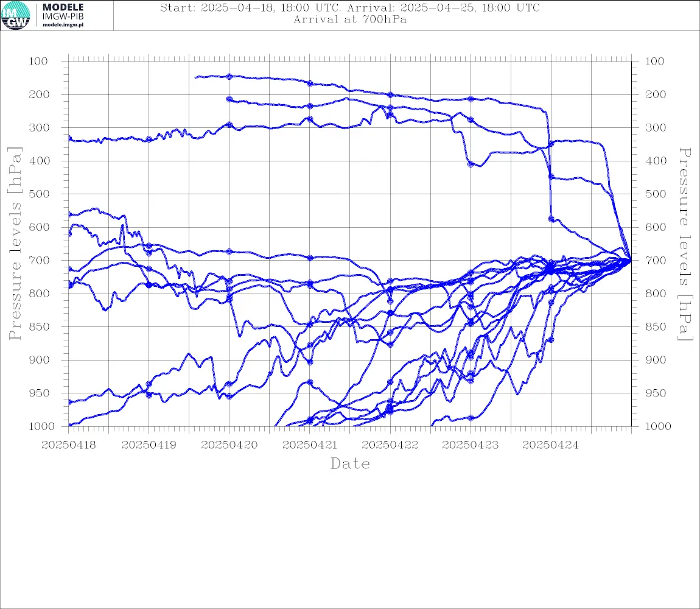Click the right y-axis value 600

(655, 227)
